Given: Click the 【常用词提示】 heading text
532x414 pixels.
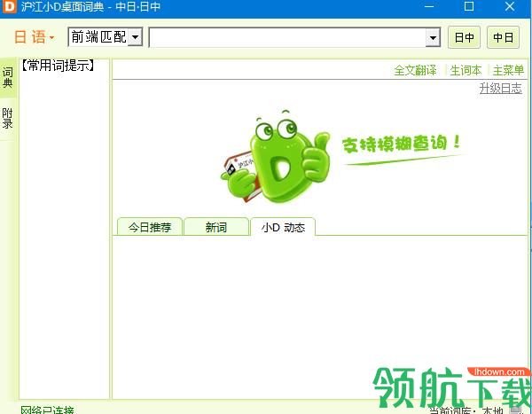Looking at the screenshot, I should (58, 66).
